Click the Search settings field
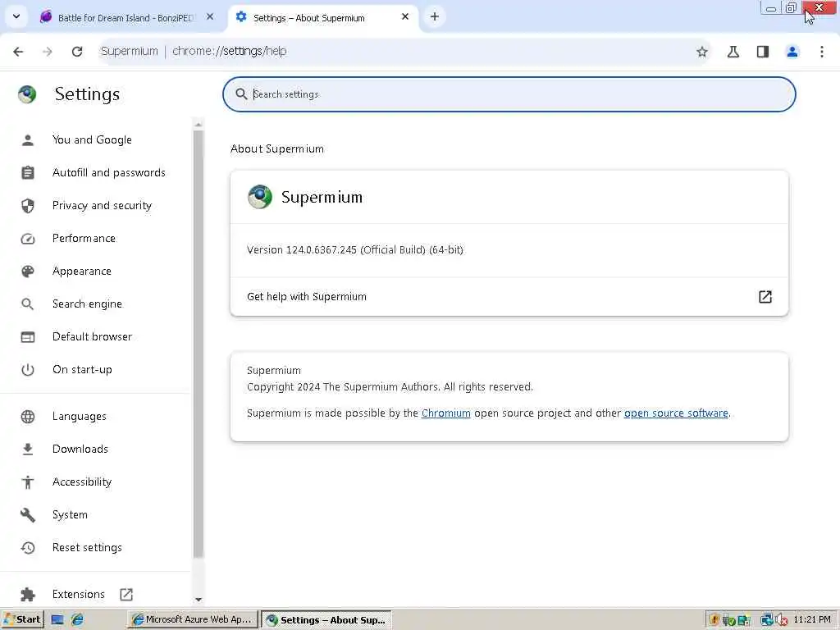Screen dimensions: 840x630 coord(509,94)
